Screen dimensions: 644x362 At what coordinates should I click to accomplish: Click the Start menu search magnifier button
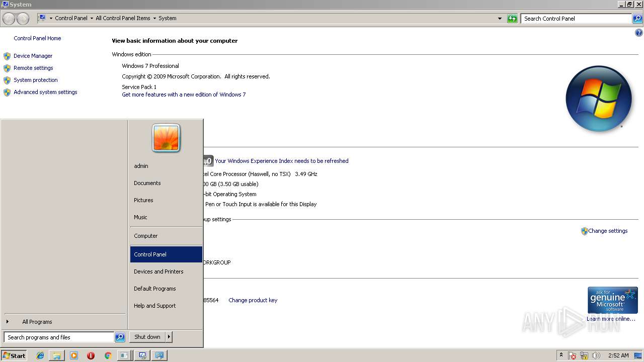[120, 337]
